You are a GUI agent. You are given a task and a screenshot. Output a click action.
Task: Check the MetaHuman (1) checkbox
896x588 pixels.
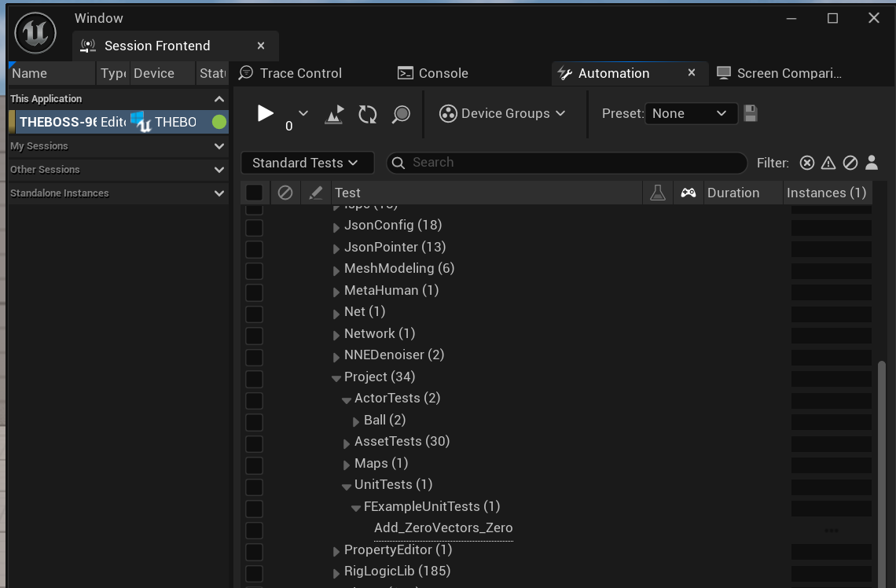[x=255, y=292]
